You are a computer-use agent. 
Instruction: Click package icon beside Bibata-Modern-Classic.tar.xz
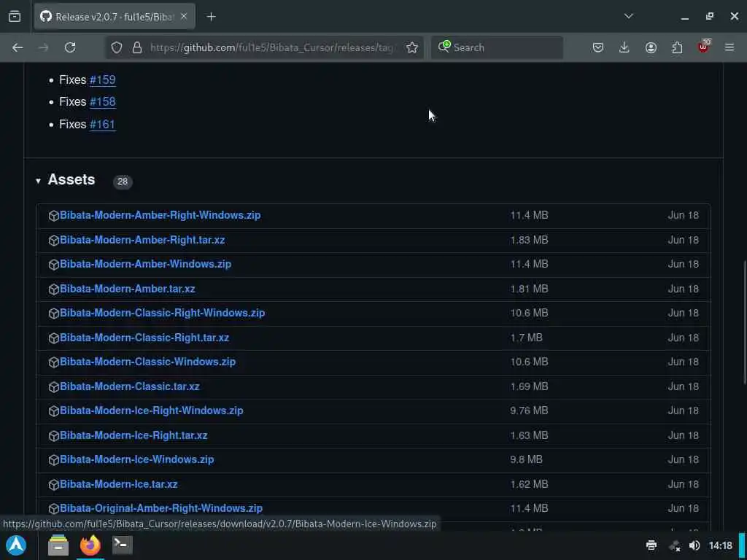(54, 386)
